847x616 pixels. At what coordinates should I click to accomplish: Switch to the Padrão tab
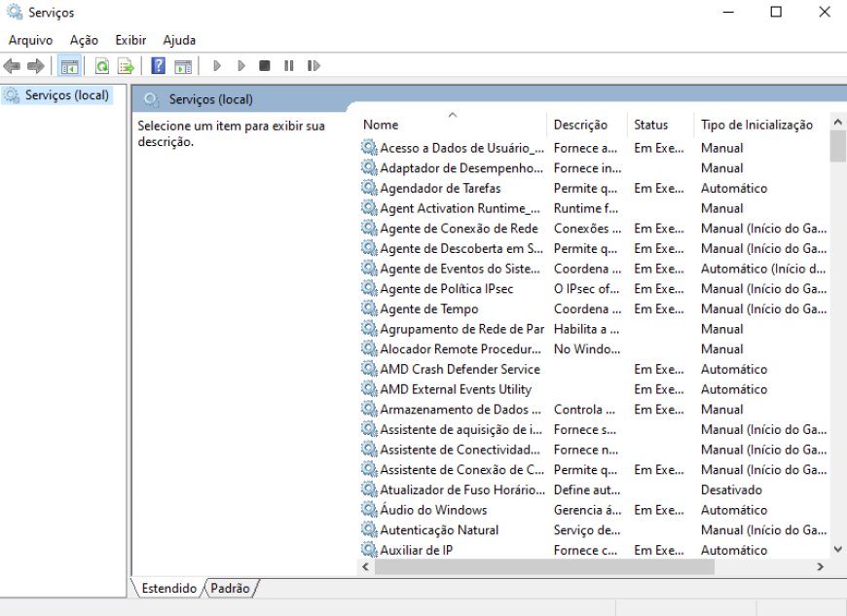(x=230, y=588)
